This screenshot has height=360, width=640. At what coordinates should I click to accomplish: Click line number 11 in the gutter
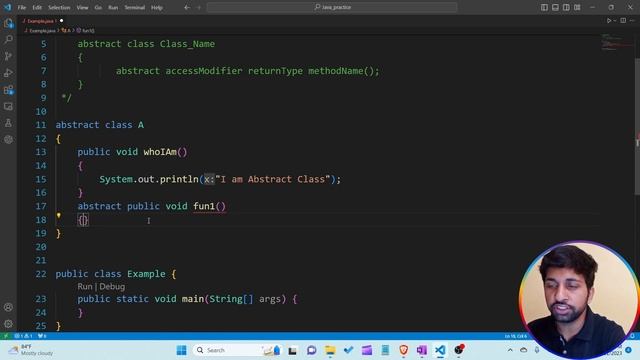[x=41, y=125]
